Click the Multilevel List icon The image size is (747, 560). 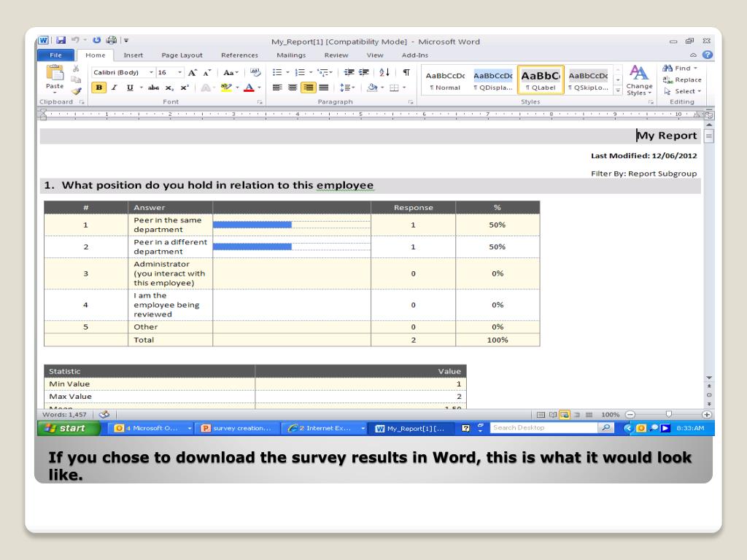click(x=322, y=72)
